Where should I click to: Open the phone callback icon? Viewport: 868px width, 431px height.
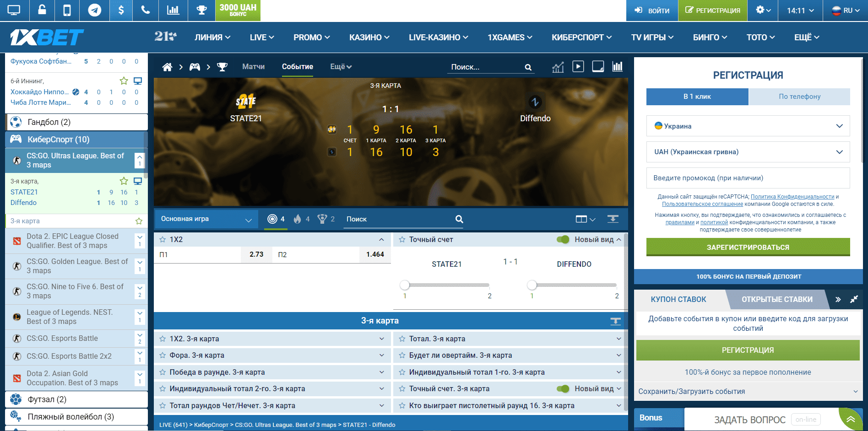pyautogui.click(x=146, y=10)
